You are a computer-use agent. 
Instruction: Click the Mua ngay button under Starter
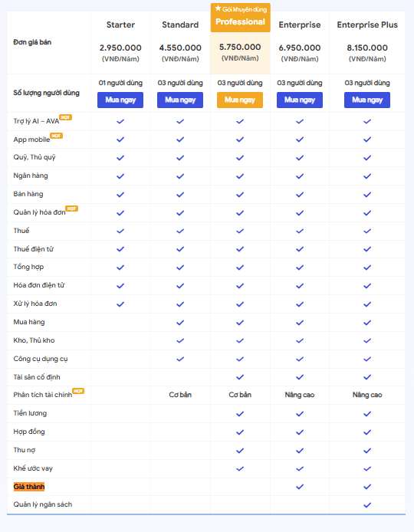click(120, 100)
